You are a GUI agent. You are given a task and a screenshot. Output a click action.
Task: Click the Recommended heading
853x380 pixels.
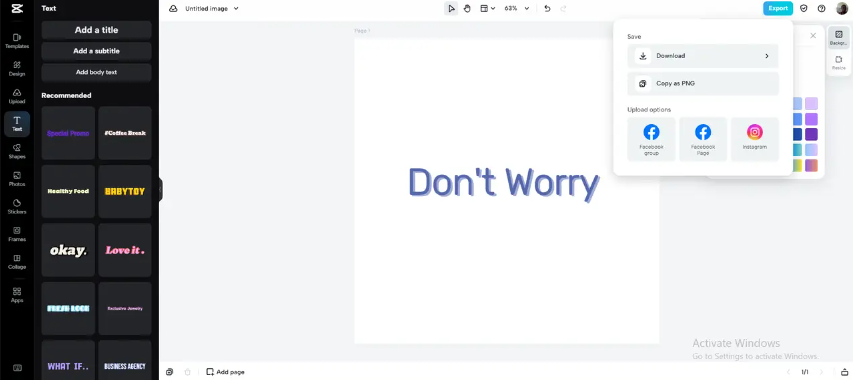(66, 96)
